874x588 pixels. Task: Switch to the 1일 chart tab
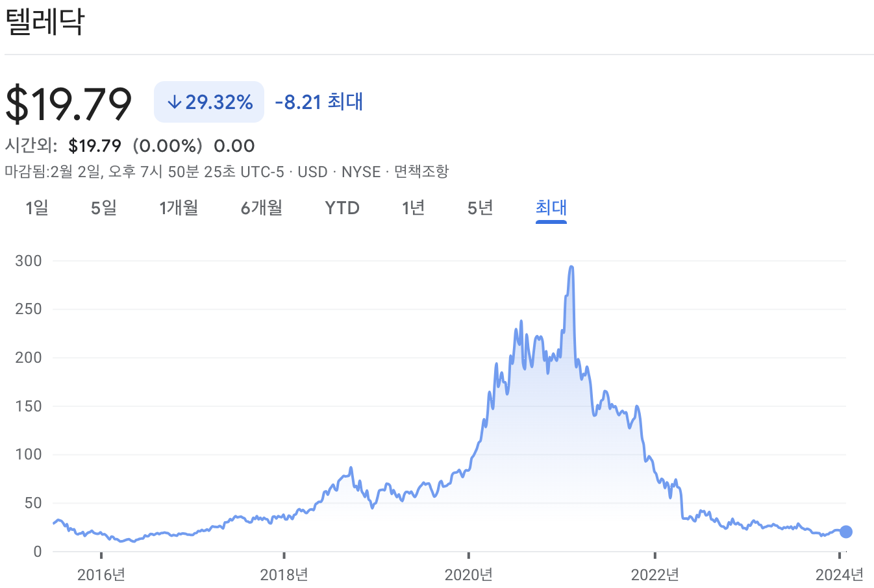36,208
